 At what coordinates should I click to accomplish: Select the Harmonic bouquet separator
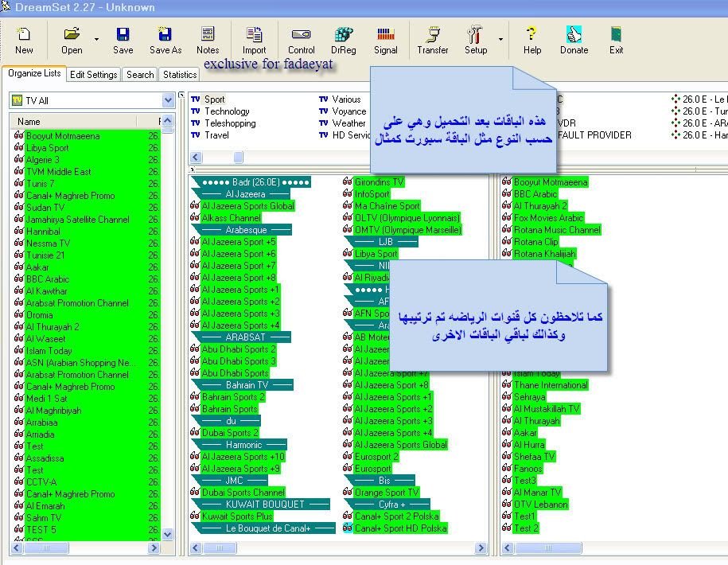[x=239, y=445]
